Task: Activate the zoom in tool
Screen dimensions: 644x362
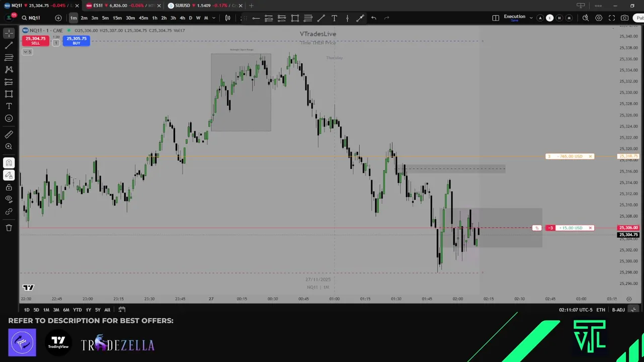Action: (x=9, y=146)
